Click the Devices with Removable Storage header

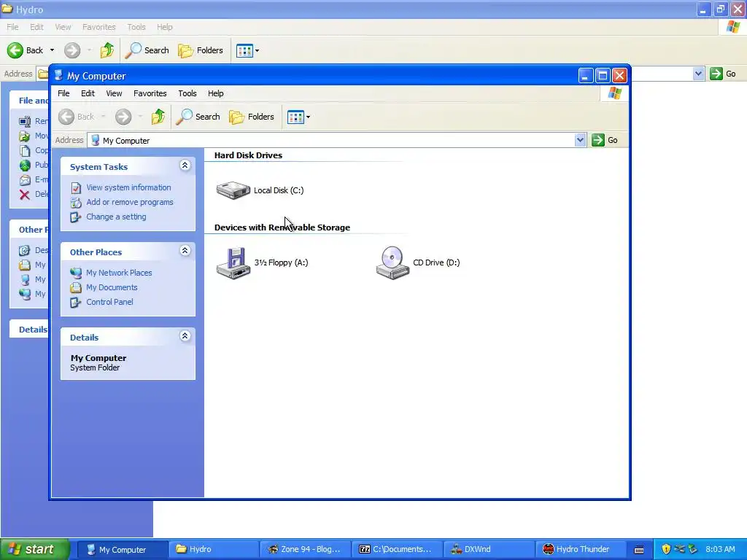[282, 227]
